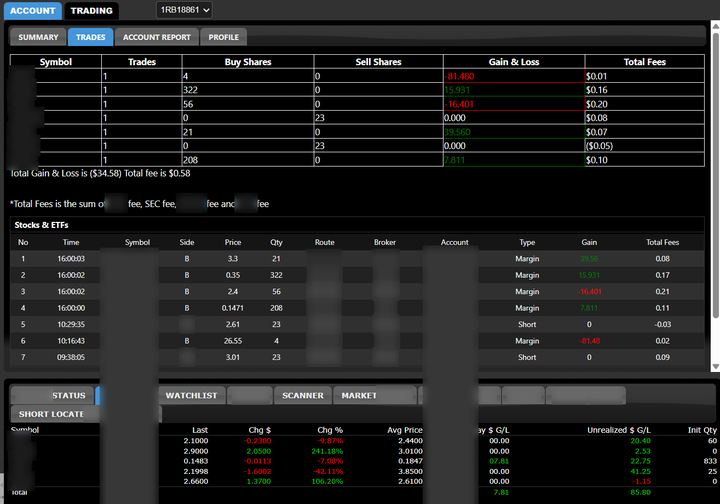This screenshot has height=504, width=720.
Task: Click the 41.25 unrealized gain value
Action: click(641, 471)
